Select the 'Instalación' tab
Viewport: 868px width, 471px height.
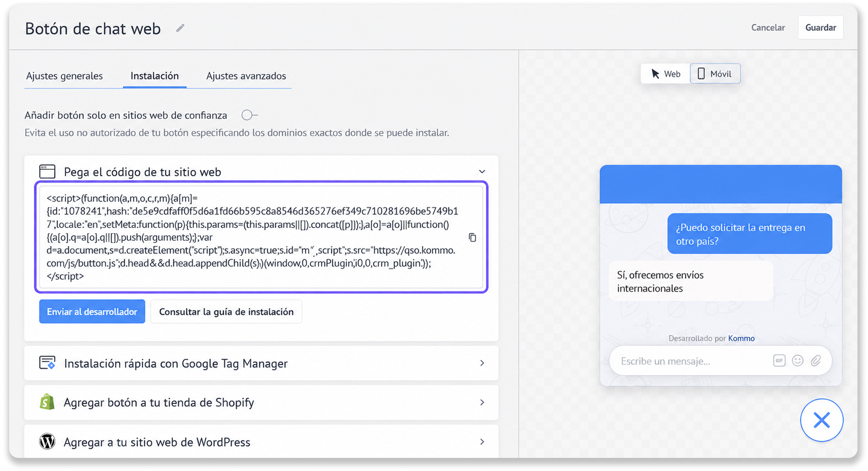click(155, 76)
